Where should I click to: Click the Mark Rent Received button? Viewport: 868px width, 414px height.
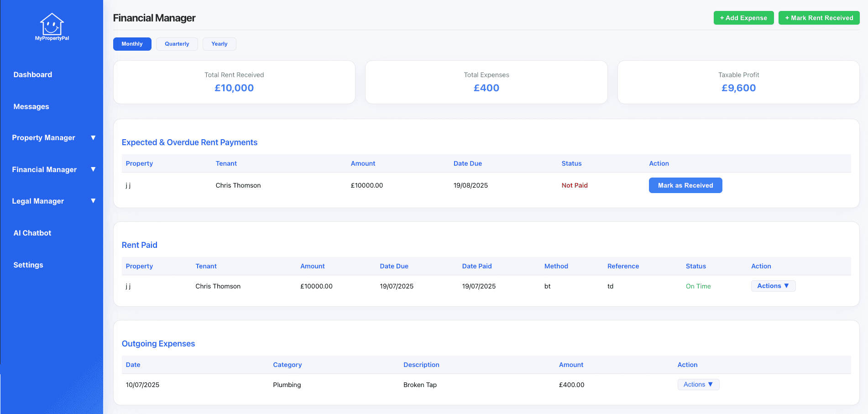pos(819,18)
